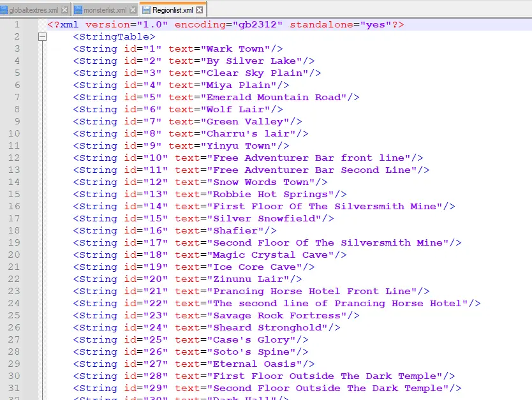This screenshot has height=400, width=532.
Task: Collapse the StringTable fold marker
Action: 42,36
